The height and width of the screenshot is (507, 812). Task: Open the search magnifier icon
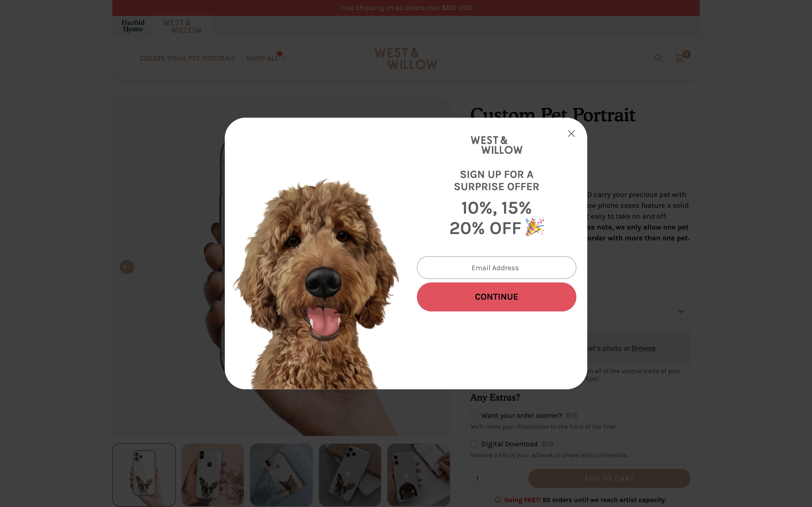click(658, 58)
